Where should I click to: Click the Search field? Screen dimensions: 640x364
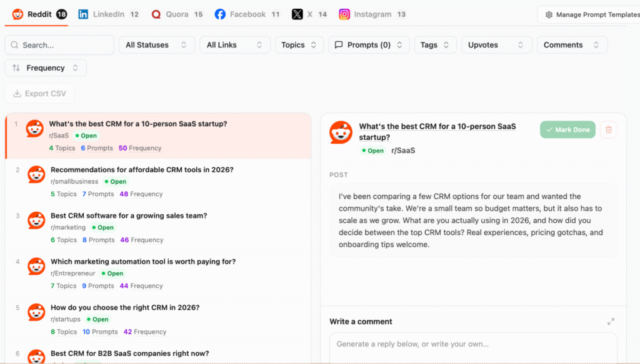(x=59, y=45)
